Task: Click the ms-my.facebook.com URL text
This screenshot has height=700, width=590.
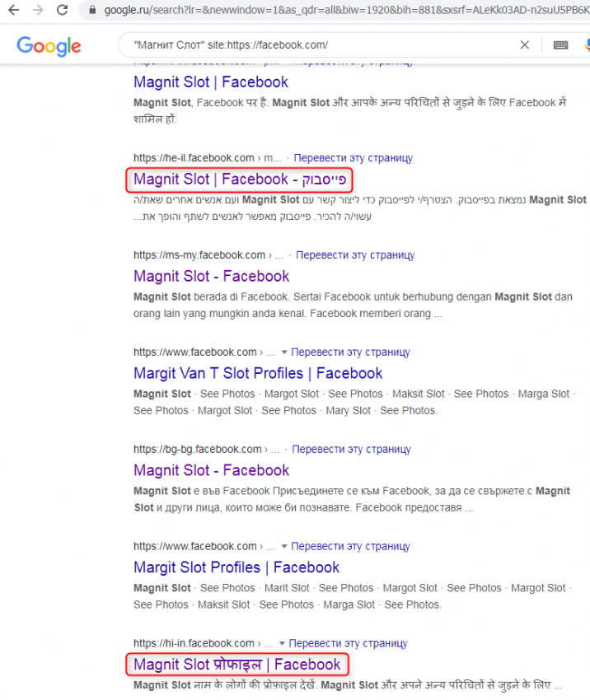Action: click(x=199, y=255)
